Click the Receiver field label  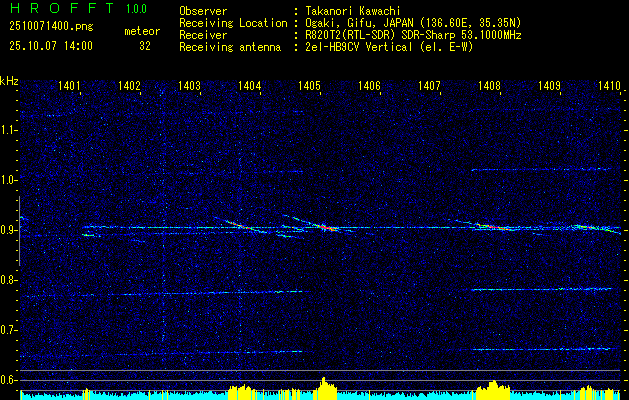pyautogui.click(x=203, y=35)
